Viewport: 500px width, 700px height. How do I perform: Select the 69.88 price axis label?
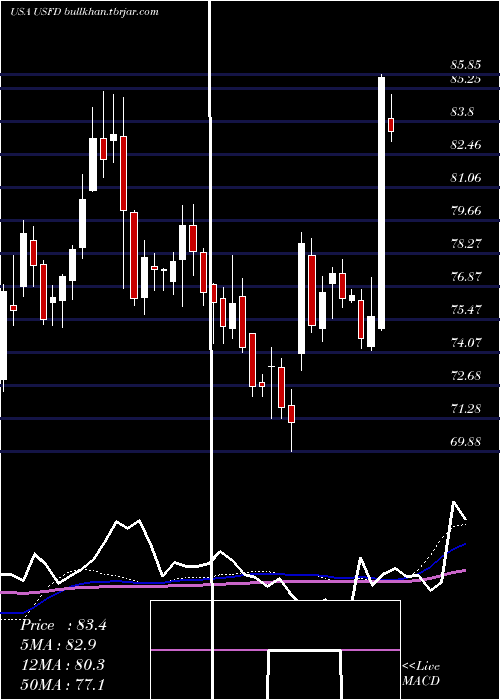466,442
